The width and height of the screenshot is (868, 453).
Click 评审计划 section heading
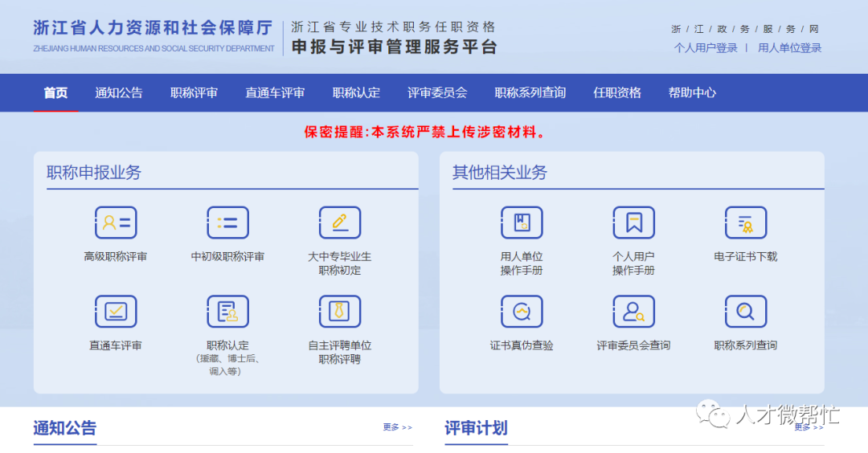pyautogui.click(x=476, y=428)
